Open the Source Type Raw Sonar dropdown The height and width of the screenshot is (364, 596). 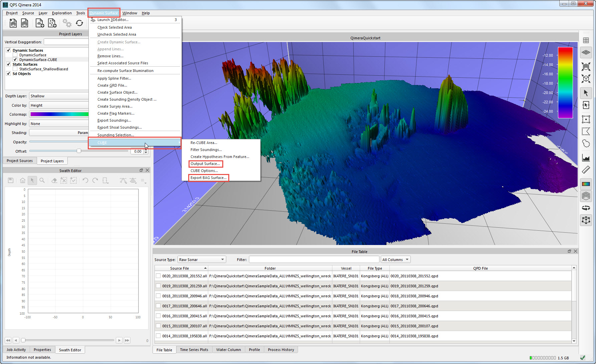coord(202,260)
